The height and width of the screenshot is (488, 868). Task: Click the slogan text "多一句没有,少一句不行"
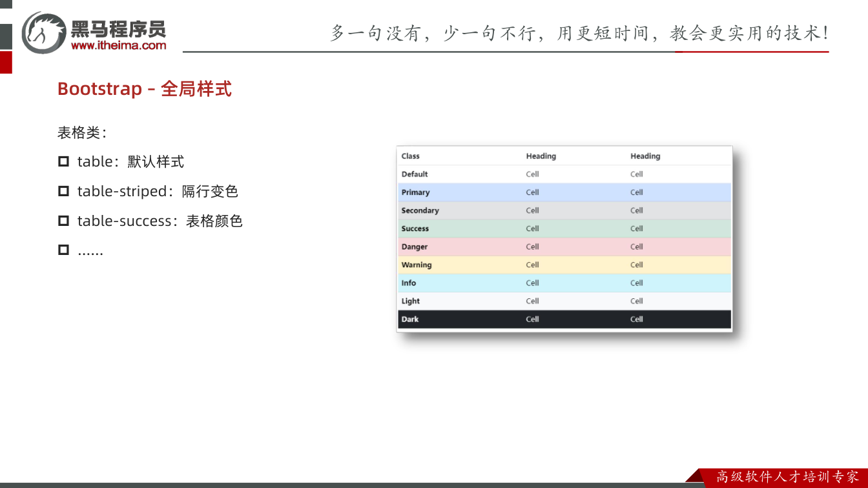click(x=433, y=33)
